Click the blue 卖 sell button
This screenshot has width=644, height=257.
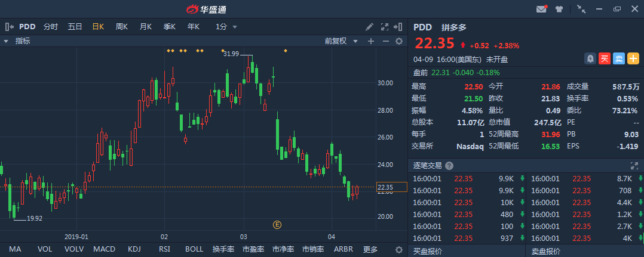pos(619,58)
